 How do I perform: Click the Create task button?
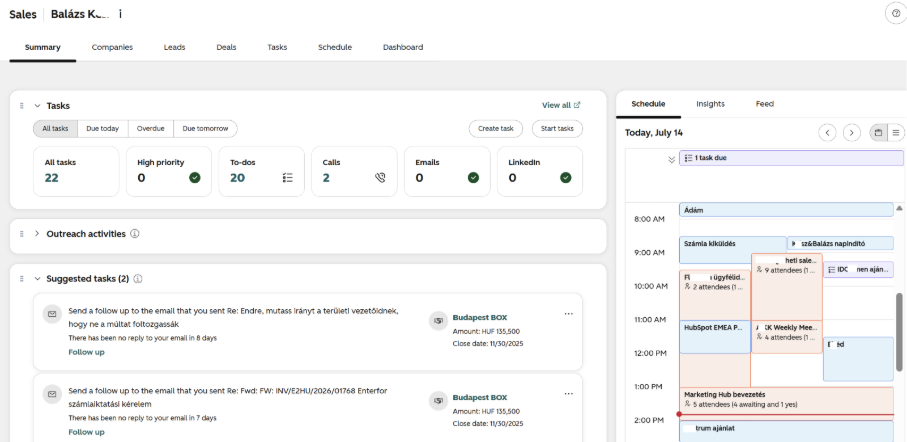pos(496,128)
